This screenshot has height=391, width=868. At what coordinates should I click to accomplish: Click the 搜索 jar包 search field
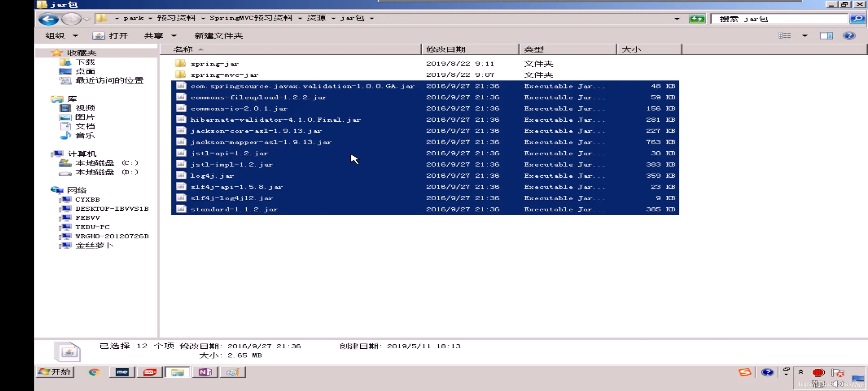pyautogui.click(x=778, y=19)
